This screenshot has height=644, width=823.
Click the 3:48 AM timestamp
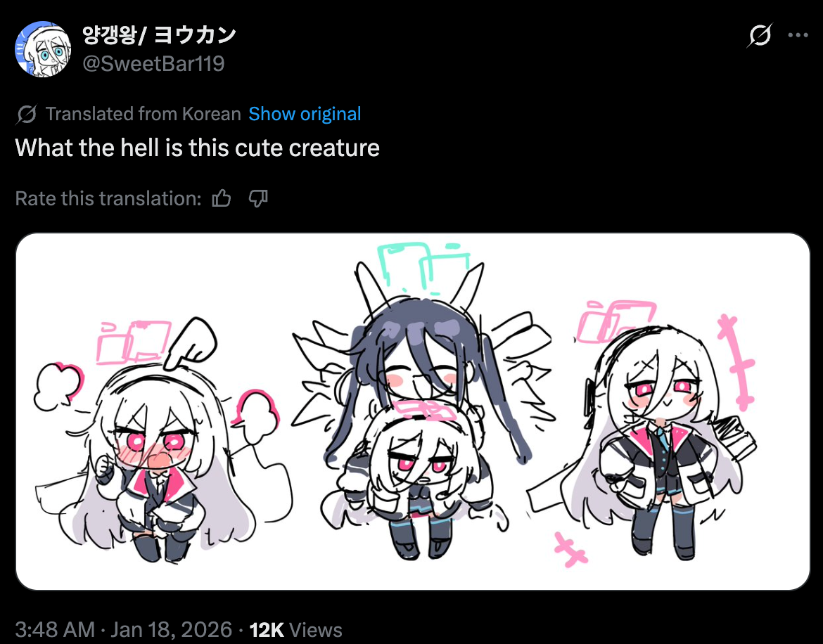pos(55,629)
